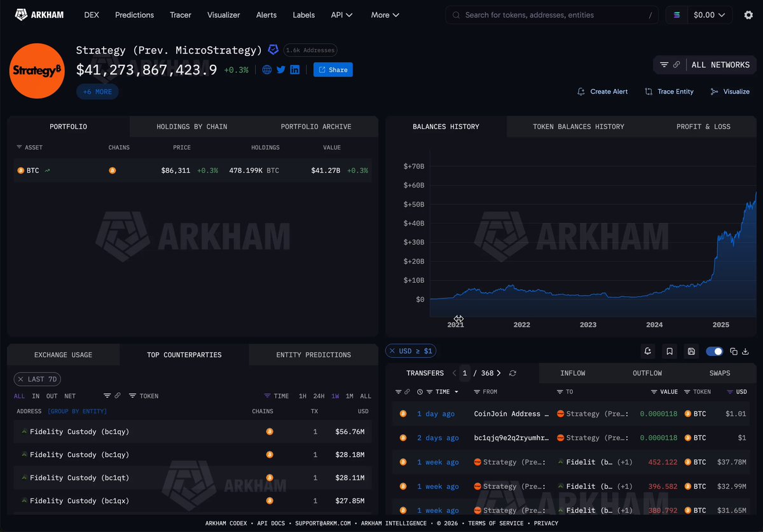The width and height of the screenshot is (763, 532).
Task: Open the $0.00 wallet balance dropdown
Action: click(x=710, y=15)
